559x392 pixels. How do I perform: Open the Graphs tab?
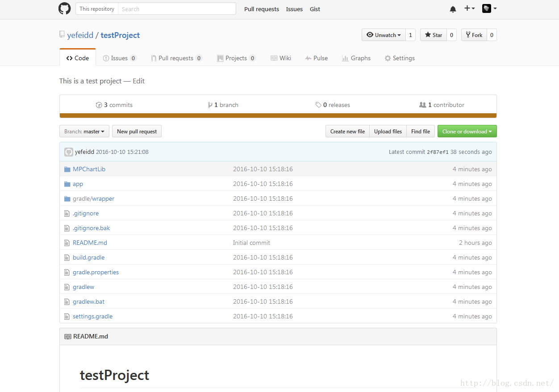pyautogui.click(x=356, y=58)
